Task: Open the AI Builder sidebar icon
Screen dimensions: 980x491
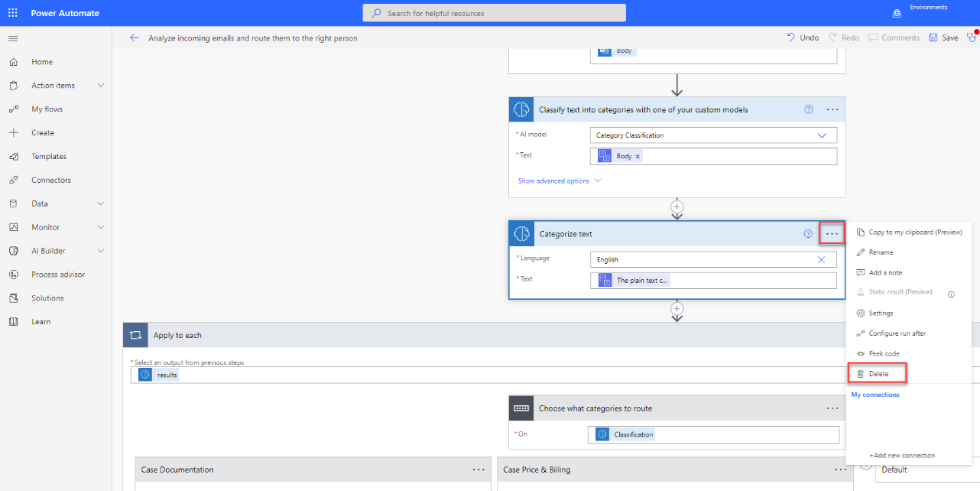Action: 12,250
